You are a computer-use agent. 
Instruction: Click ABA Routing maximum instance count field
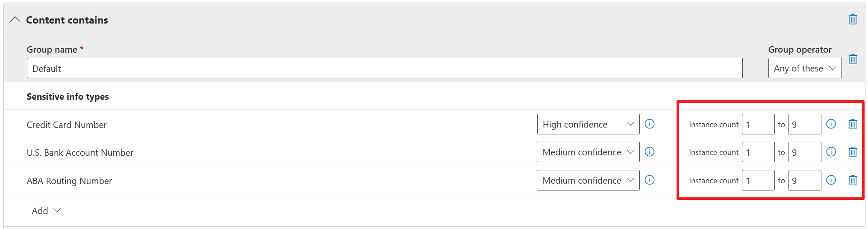pyautogui.click(x=804, y=180)
